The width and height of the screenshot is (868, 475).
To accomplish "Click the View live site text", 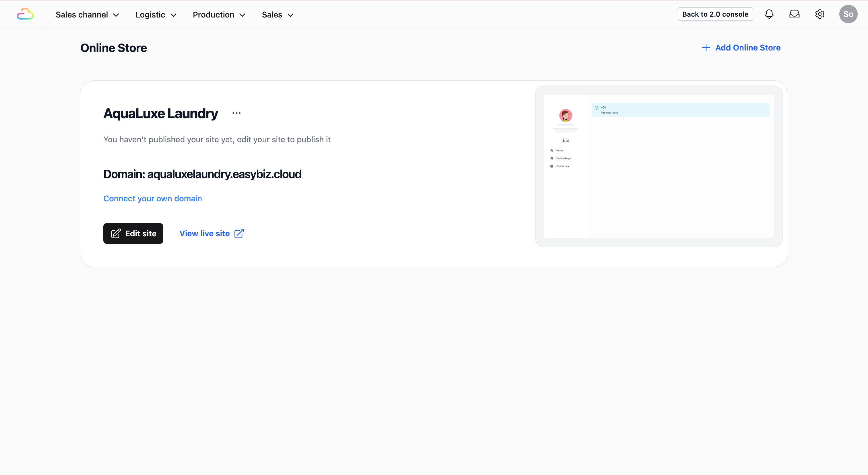I will [x=204, y=234].
